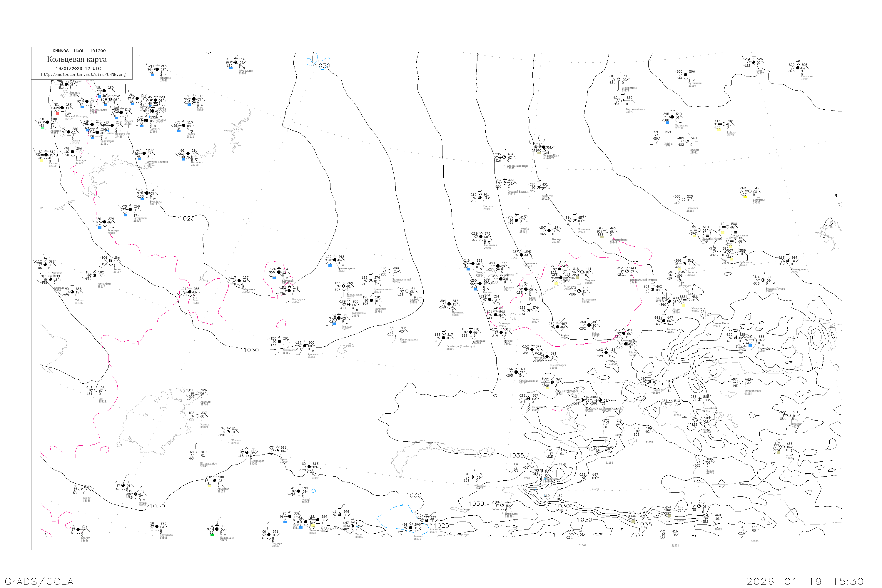Click the Бийск station filled circle
Screen dimensions: 882x588
click(x=589, y=325)
